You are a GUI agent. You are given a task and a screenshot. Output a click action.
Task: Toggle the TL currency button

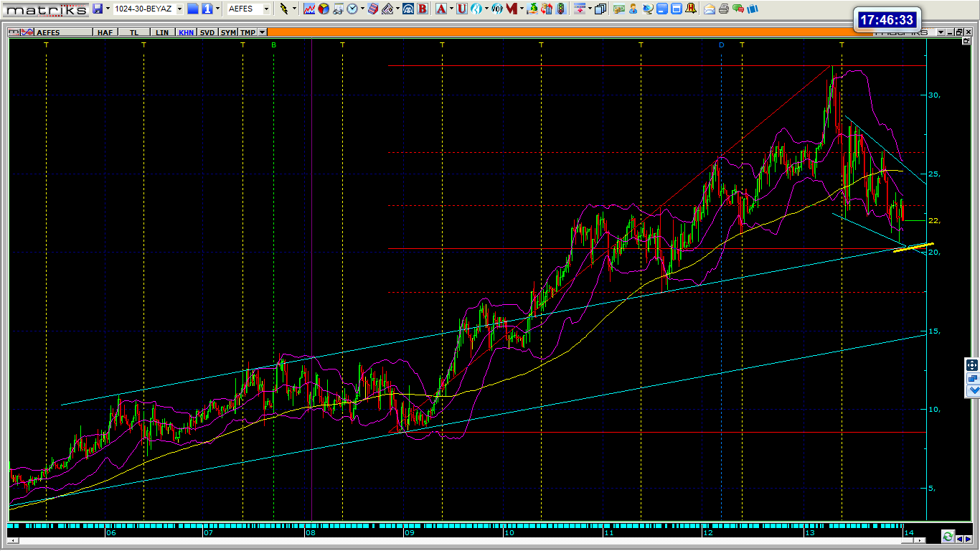134,32
